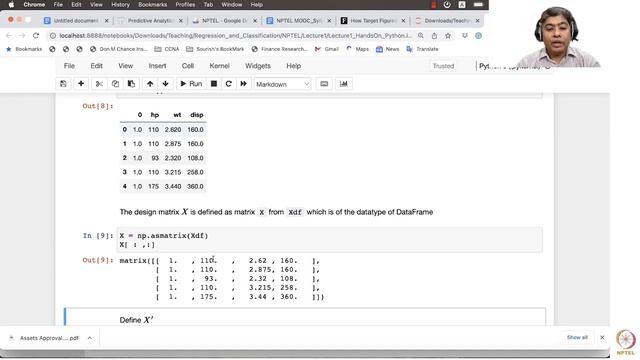Save the notebook with the floppy icon
Viewport: 640px width, 360px height.
[63, 84]
